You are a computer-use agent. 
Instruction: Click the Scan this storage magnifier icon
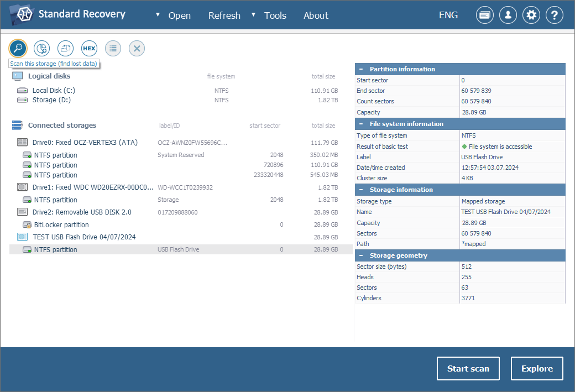click(x=18, y=49)
